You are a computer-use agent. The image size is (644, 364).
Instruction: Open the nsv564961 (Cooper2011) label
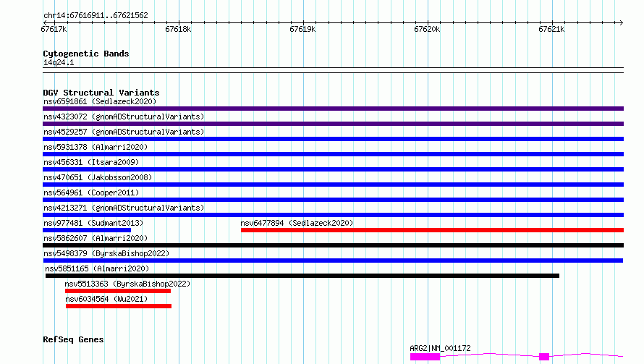91,192
